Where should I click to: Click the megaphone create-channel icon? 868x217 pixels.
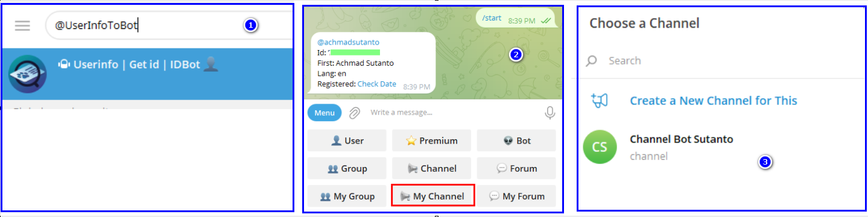tap(600, 101)
